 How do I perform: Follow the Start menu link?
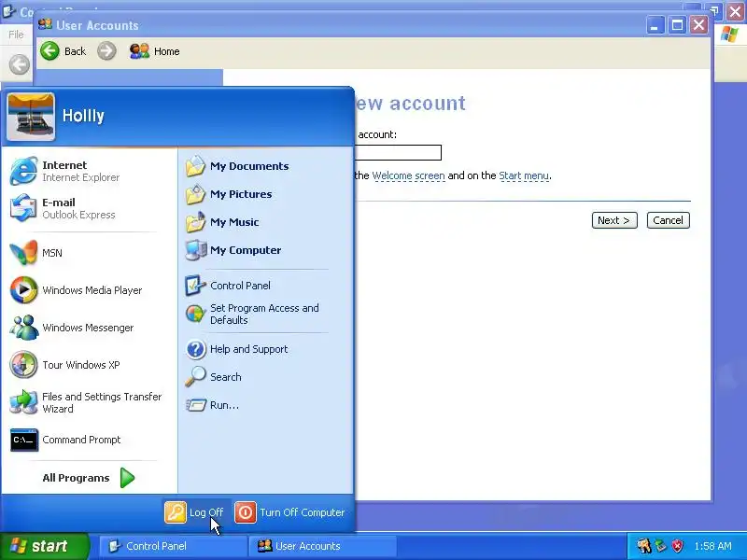pyautogui.click(x=524, y=175)
